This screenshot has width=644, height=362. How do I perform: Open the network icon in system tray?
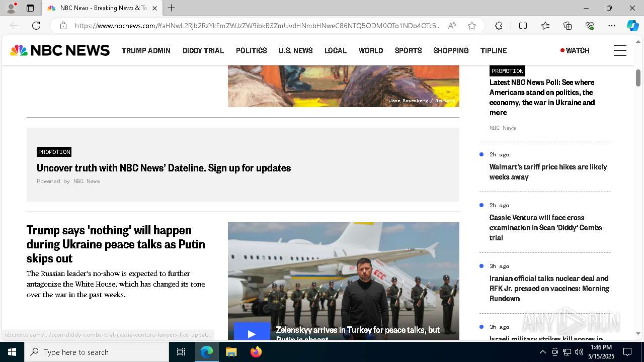pos(567,352)
